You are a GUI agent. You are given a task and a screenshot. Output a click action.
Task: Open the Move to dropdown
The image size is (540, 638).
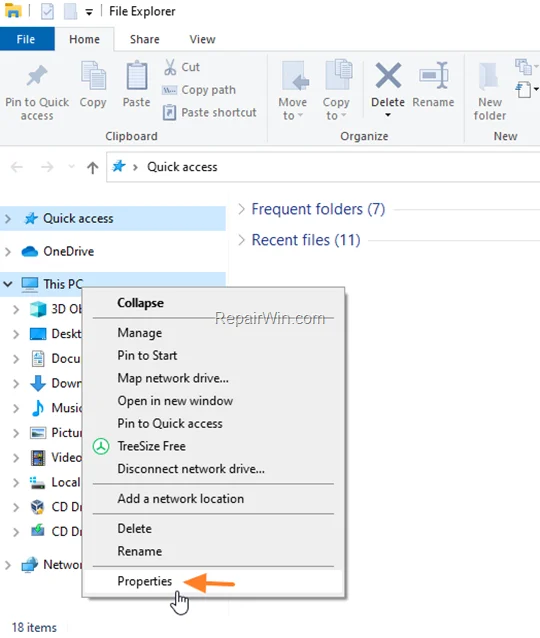click(x=293, y=91)
